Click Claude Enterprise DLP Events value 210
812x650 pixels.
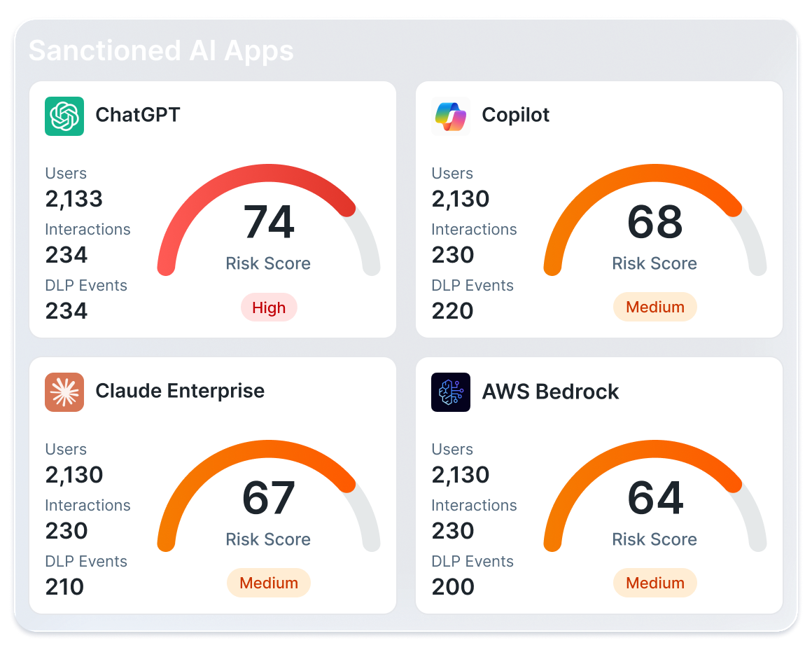pos(65,586)
